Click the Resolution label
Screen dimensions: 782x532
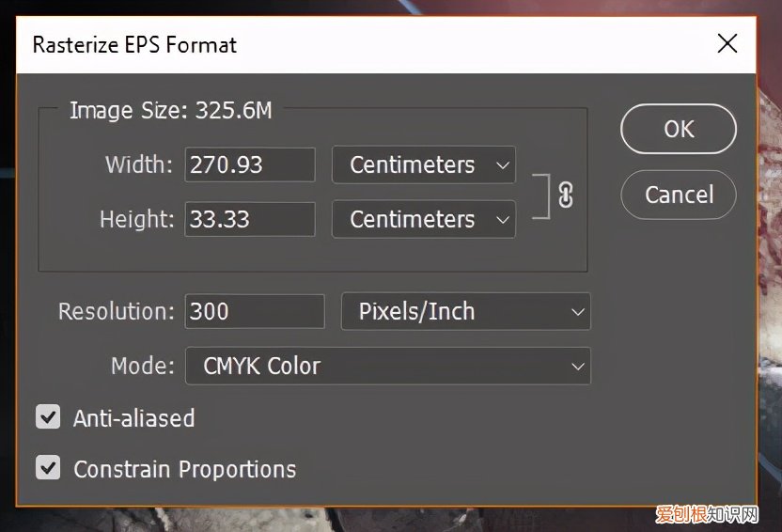click(117, 311)
